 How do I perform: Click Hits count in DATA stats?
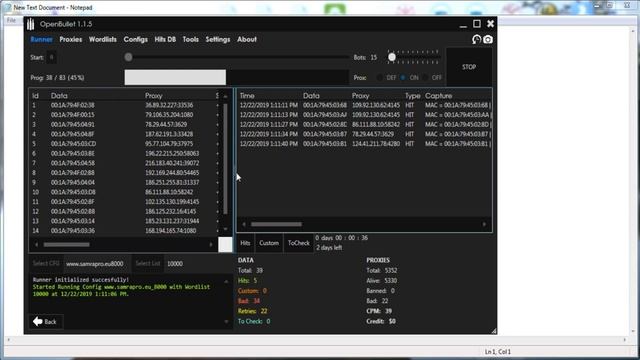pyautogui.click(x=247, y=281)
